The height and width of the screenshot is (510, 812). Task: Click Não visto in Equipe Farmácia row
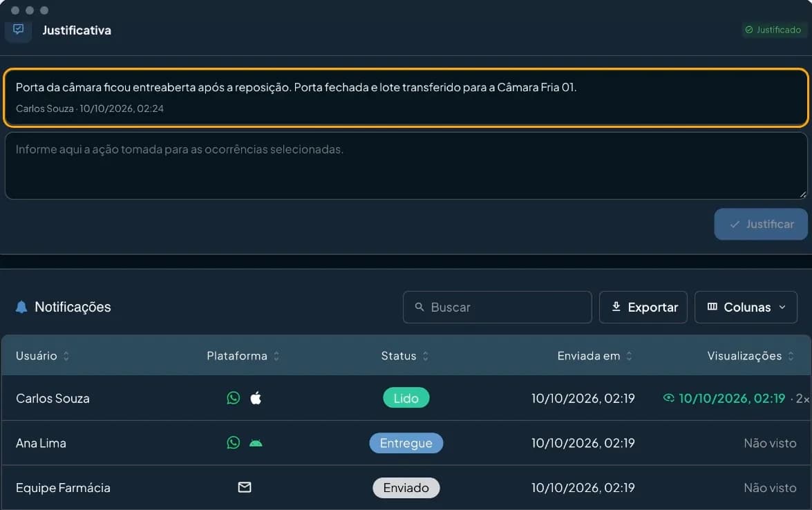click(x=770, y=488)
